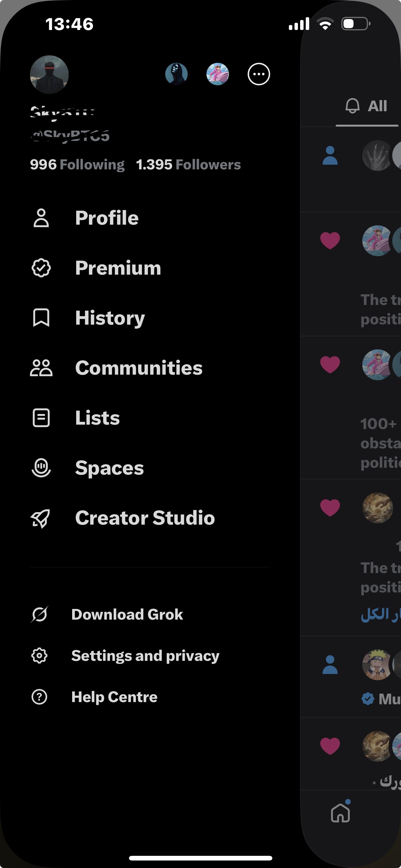
Task: Open the History bookmark icon
Action: (x=41, y=318)
